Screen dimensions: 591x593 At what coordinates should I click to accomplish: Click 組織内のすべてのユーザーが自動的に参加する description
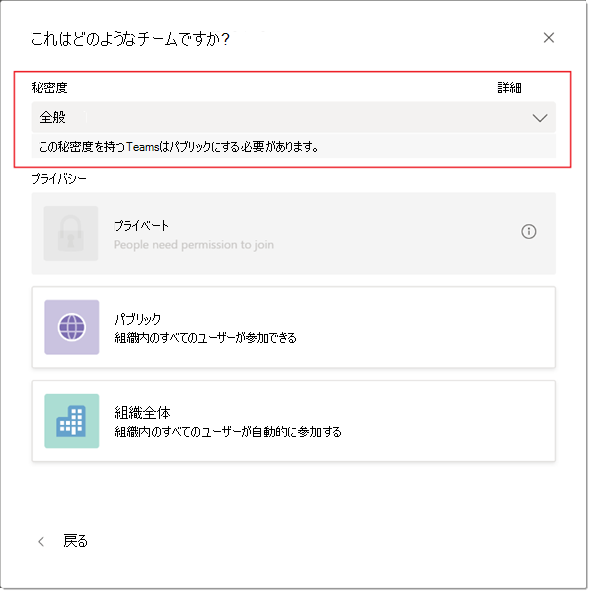point(228,432)
